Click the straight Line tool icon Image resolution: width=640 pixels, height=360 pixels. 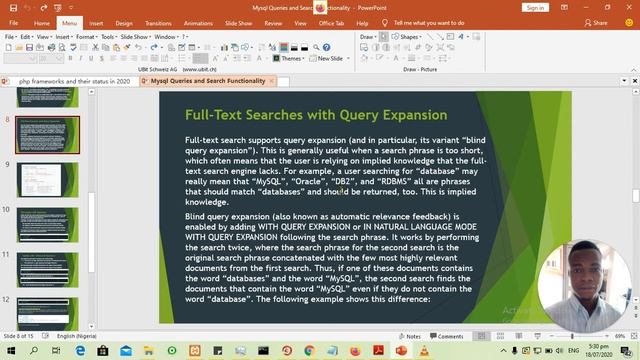[x=430, y=37]
